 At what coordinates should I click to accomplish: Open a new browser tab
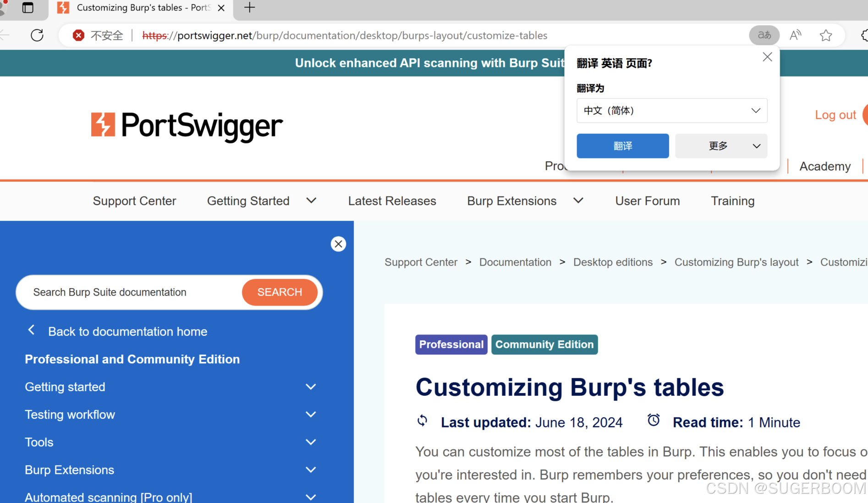click(x=249, y=7)
